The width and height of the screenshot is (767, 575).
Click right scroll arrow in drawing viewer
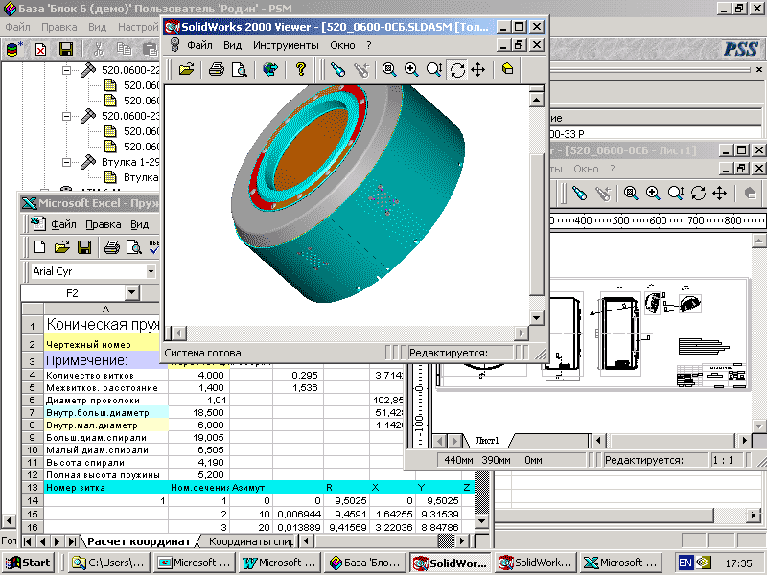coord(744,441)
